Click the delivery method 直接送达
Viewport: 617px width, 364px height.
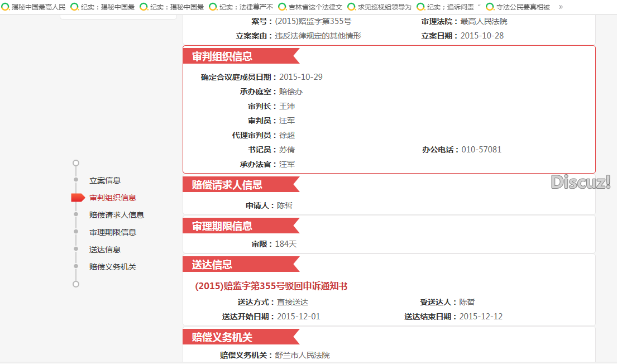[293, 302]
